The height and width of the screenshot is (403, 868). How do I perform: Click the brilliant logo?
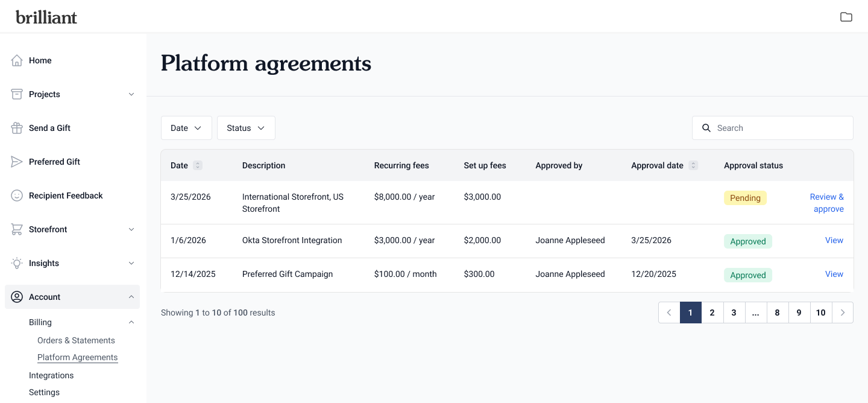coord(46,17)
